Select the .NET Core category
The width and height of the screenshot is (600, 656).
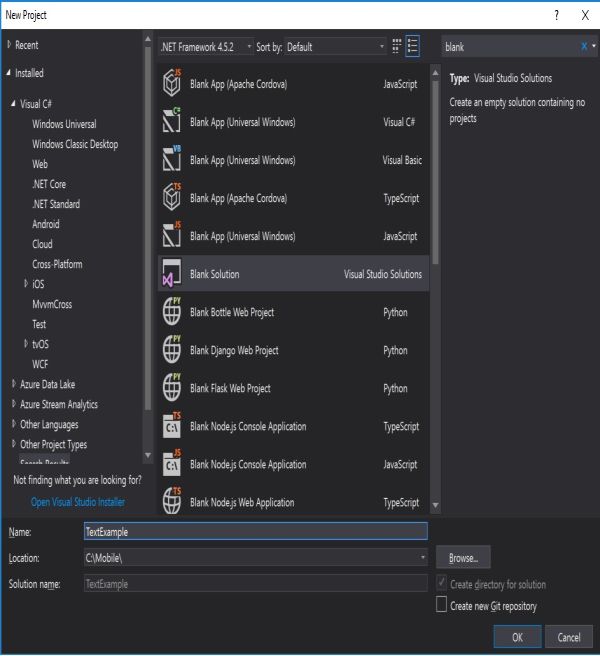[49, 184]
